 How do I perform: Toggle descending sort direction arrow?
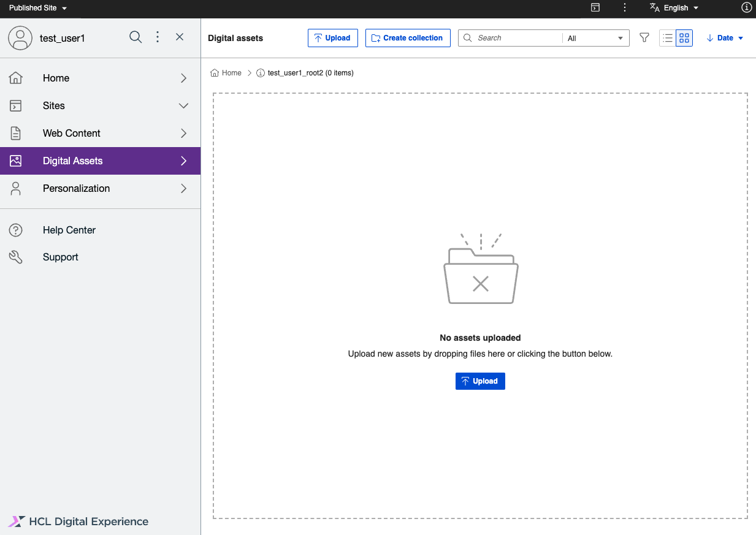click(x=709, y=38)
